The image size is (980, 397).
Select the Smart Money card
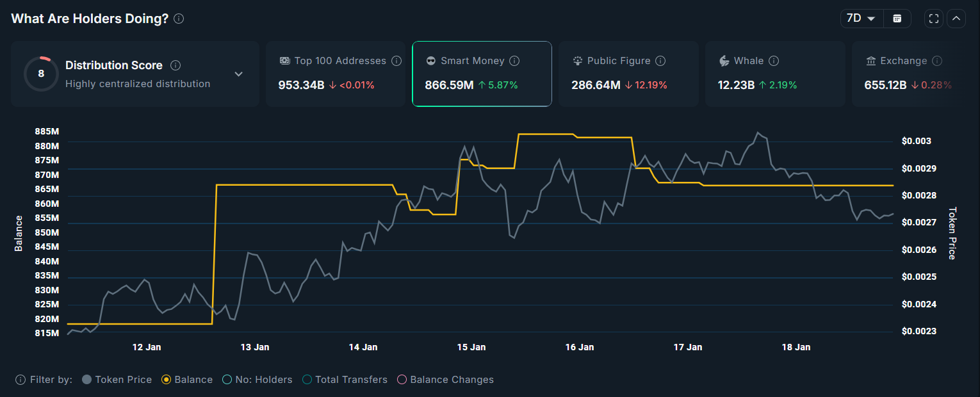(482, 72)
